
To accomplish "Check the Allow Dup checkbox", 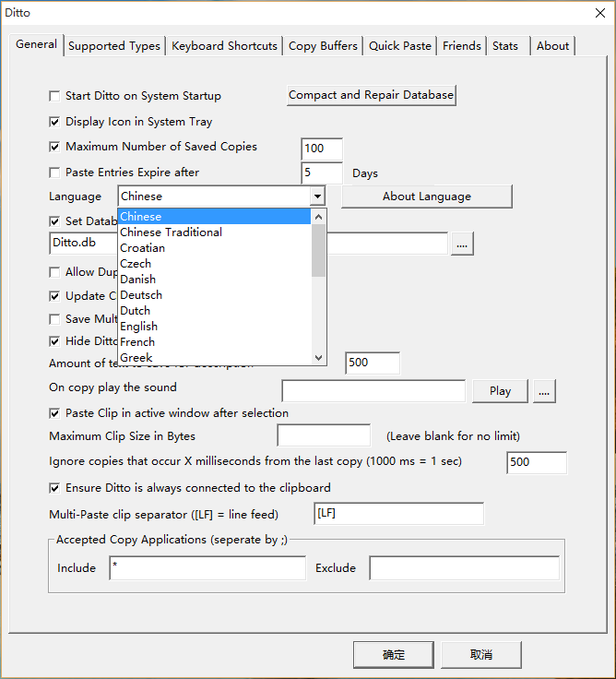I will pos(54,272).
